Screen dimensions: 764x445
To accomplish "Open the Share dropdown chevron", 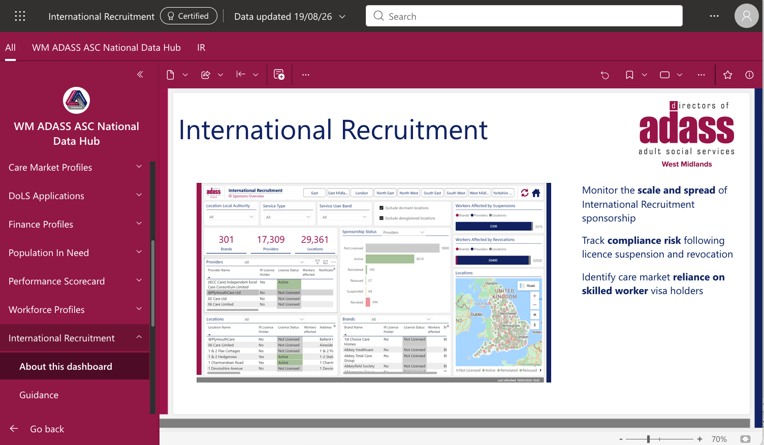I will [220, 75].
